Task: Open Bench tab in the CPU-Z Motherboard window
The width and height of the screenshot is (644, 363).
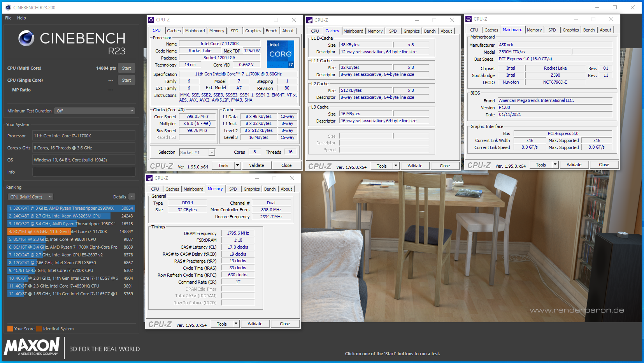Action: coord(589,30)
